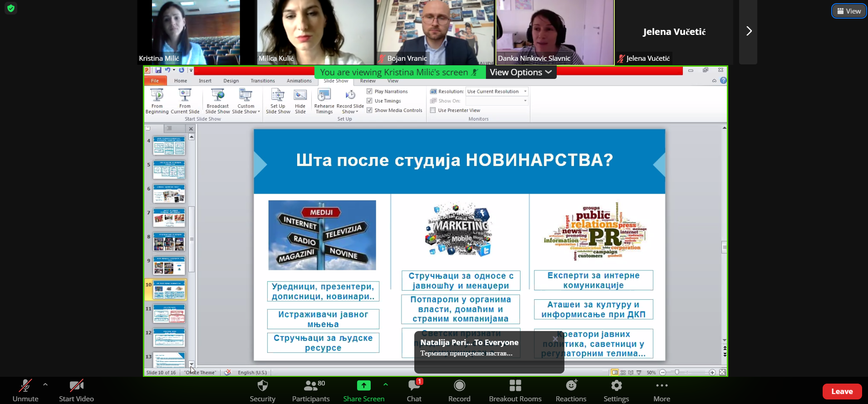Image resolution: width=868 pixels, height=404 pixels.
Task: Save the presentation via quick access toolbar
Action: tap(158, 70)
